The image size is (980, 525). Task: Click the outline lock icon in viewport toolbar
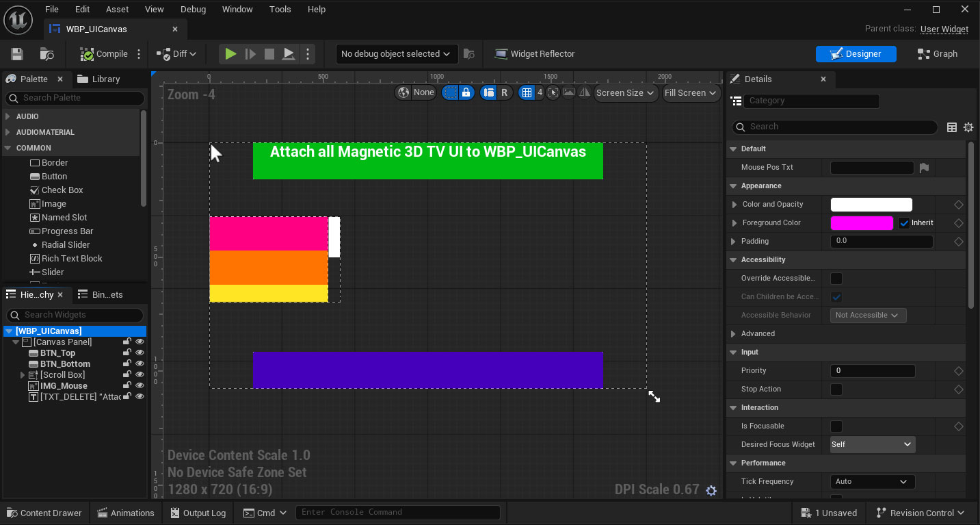tap(466, 92)
